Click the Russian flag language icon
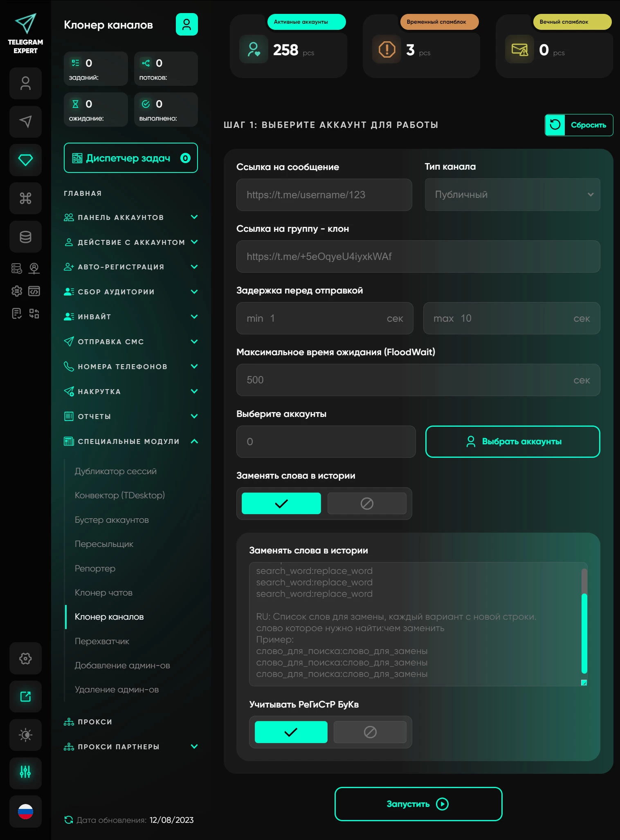This screenshot has height=840, width=620. coord(25,811)
